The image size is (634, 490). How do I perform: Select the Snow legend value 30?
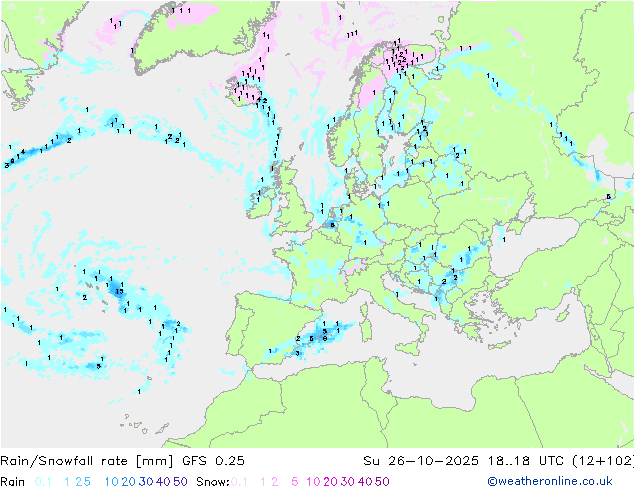(x=348, y=482)
